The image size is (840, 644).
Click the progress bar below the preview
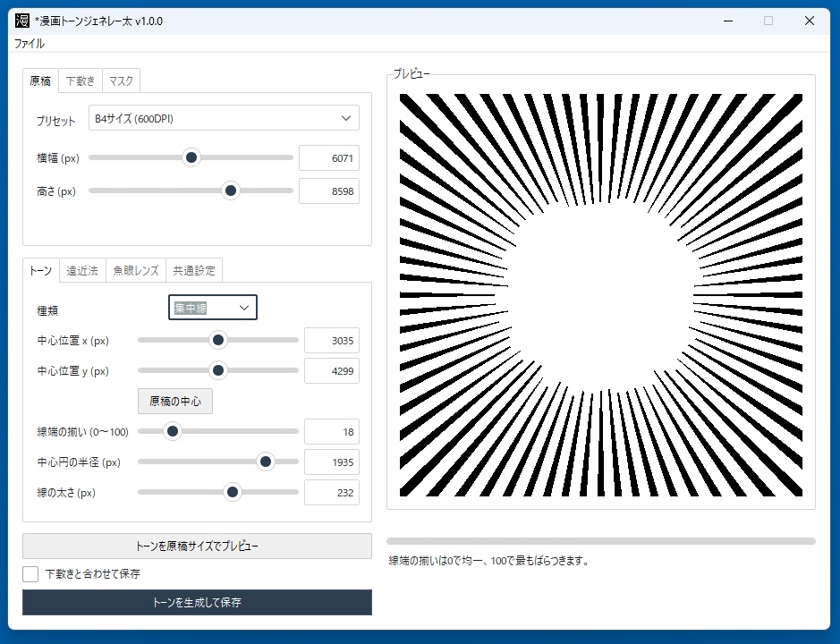point(601,541)
